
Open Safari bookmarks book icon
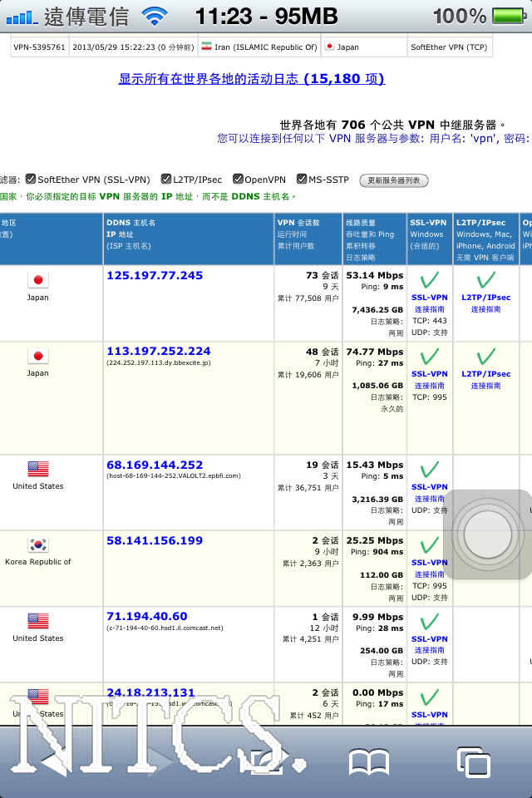point(369,762)
